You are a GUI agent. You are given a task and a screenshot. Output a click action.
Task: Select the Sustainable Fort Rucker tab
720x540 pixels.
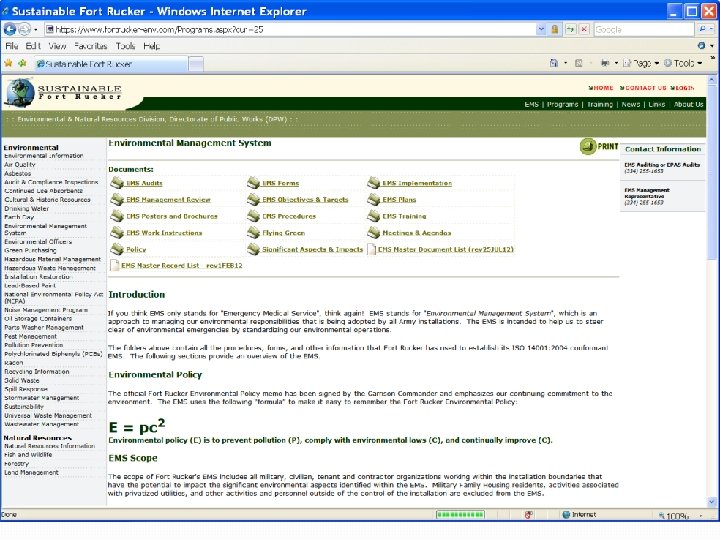(x=110, y=64)
